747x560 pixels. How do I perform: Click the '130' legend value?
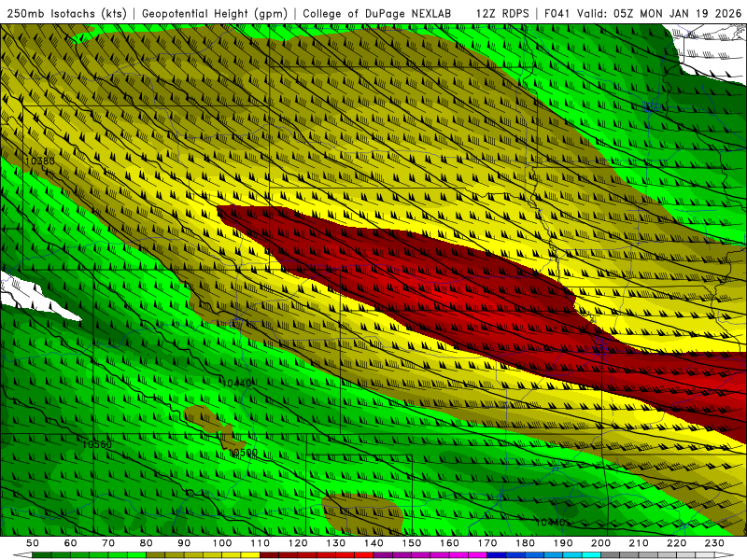coord(336,543)
